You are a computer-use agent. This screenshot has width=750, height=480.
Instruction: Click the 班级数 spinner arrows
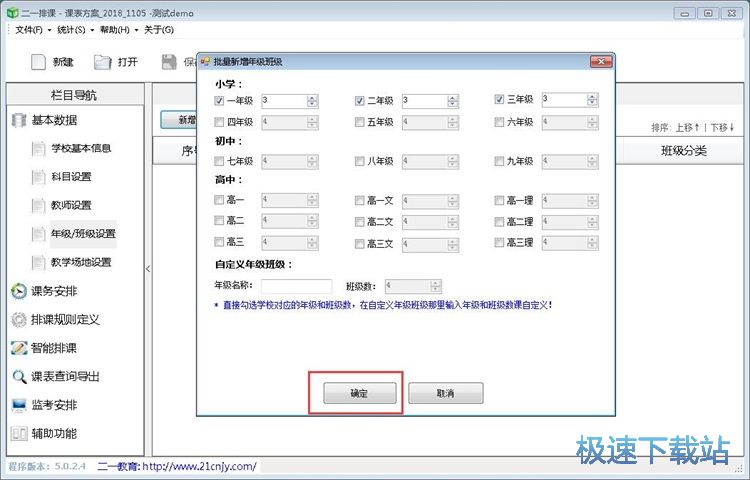pyautogui.click(x=435, y=286)
